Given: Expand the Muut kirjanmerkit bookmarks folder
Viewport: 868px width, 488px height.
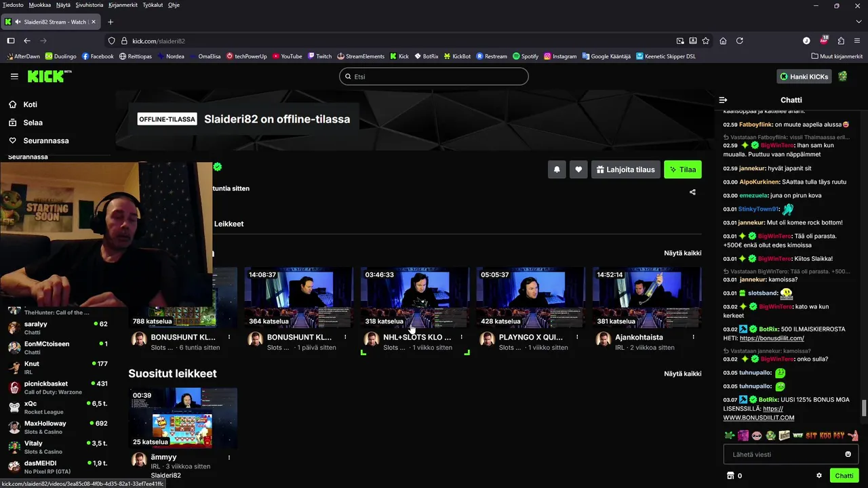Looking at the screenshot, I should pyautogui.click(x=836, y=56).
